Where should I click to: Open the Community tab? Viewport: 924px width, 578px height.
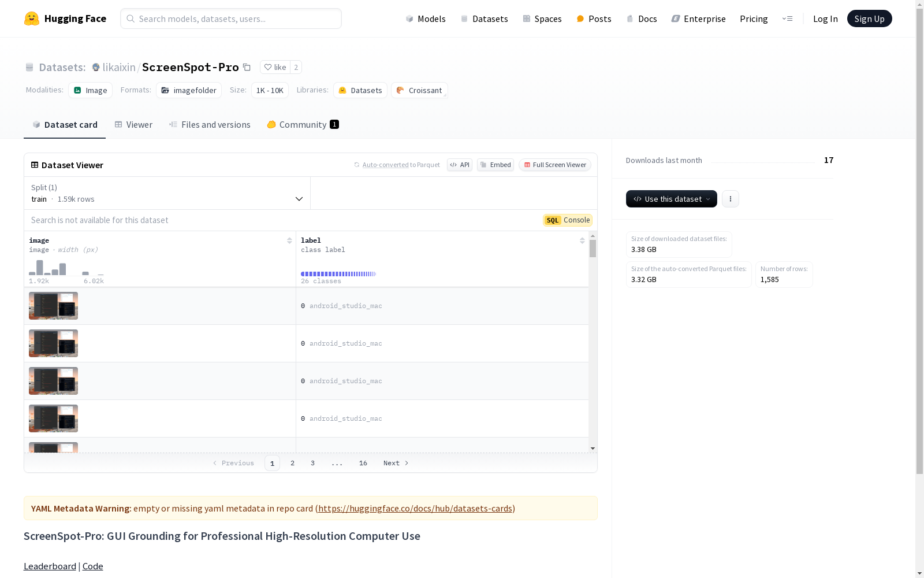coord(303,125)
